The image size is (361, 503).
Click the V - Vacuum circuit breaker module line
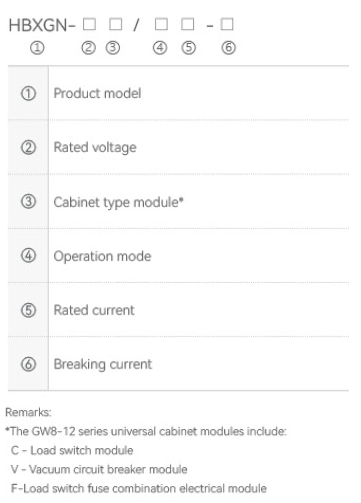pos(99,469)
